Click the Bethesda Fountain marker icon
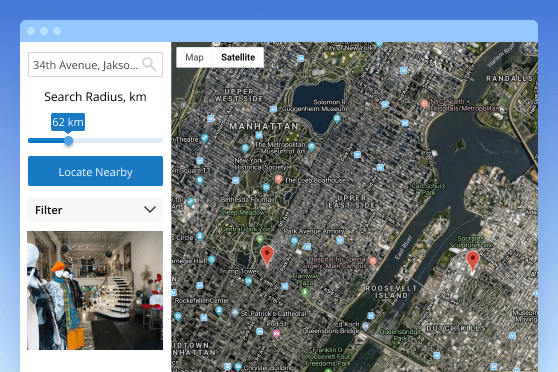558x372 pixels. (266, 187)
